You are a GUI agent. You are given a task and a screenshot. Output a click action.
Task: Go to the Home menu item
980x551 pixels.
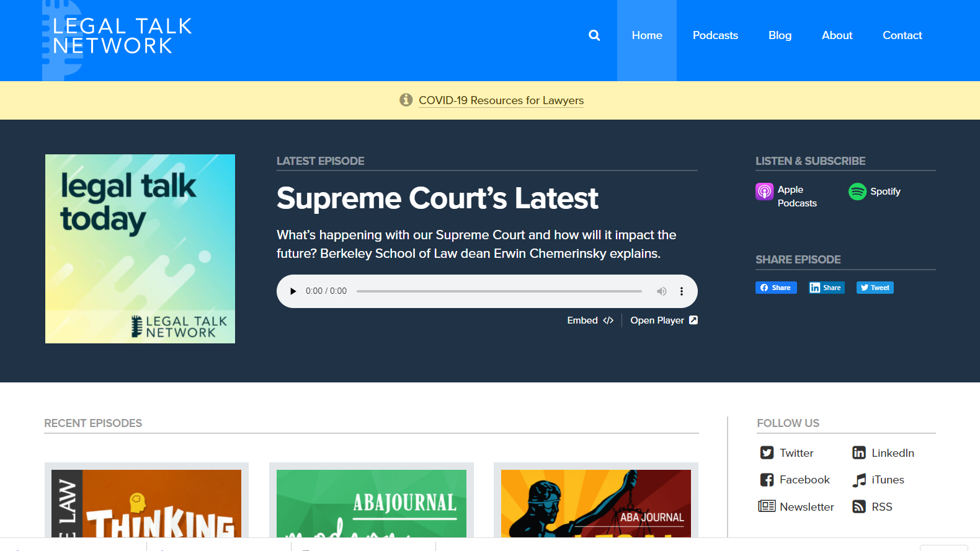[x=647, y=35]
